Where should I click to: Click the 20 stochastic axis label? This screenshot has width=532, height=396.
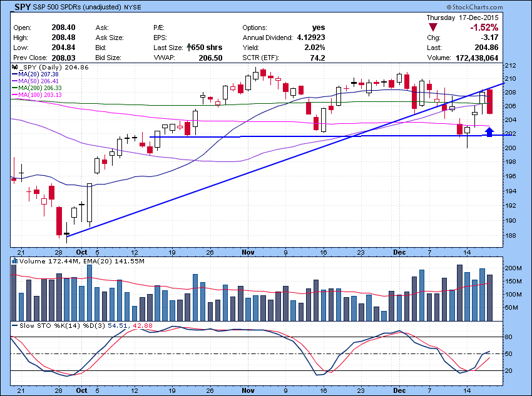(x=509, y=371)
